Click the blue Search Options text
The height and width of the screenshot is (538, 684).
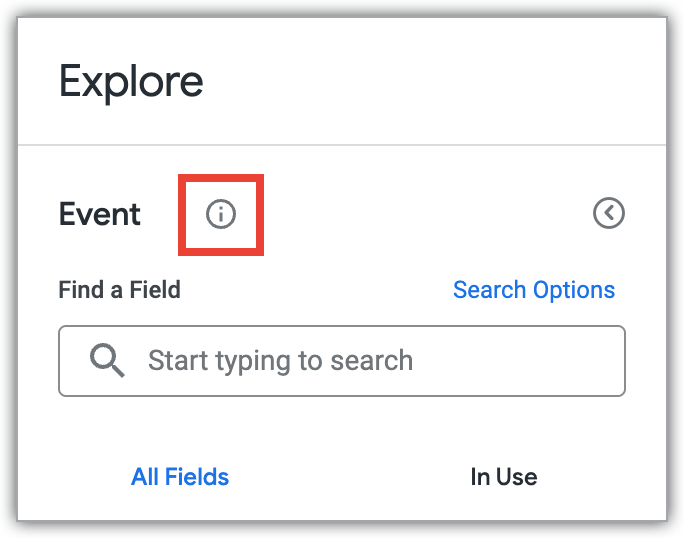(533, 290)
